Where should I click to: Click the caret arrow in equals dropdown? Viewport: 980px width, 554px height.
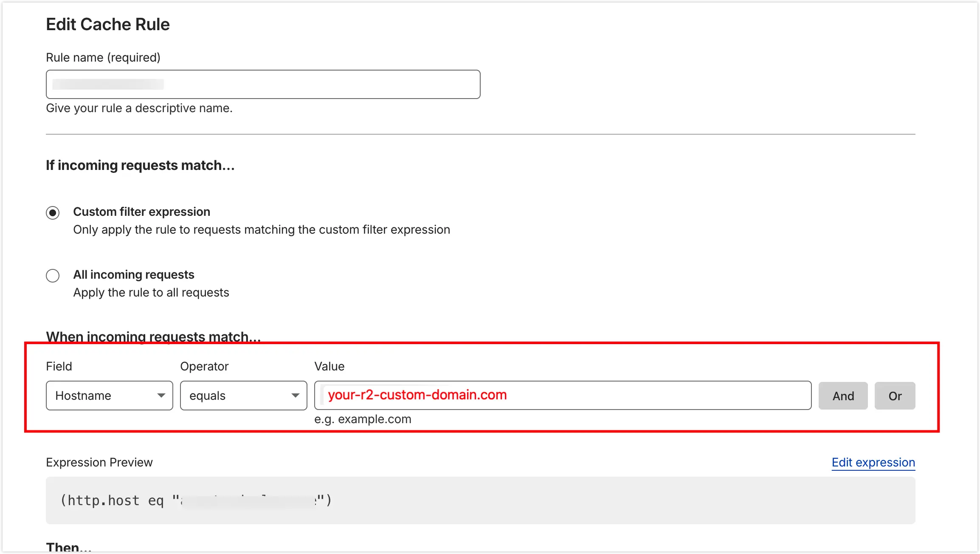coord(295,396)
